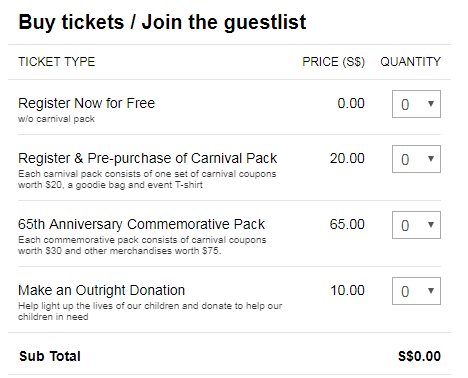
Task: Click the Carnival Pack quantity dropdown arrow
Action: tap(431, 159)
